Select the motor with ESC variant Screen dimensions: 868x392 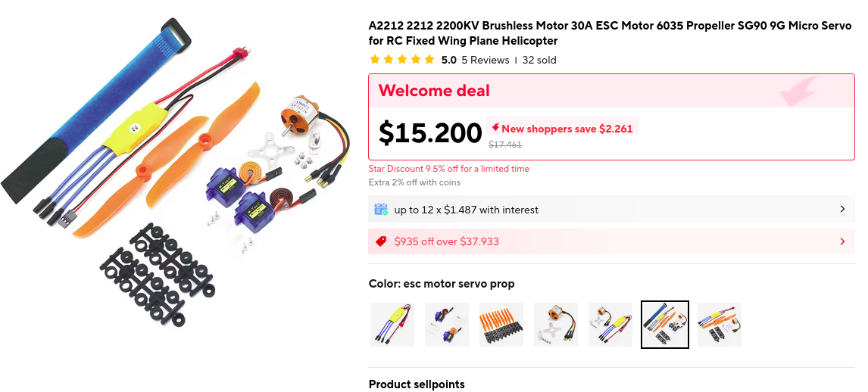[x=610, y=325]
